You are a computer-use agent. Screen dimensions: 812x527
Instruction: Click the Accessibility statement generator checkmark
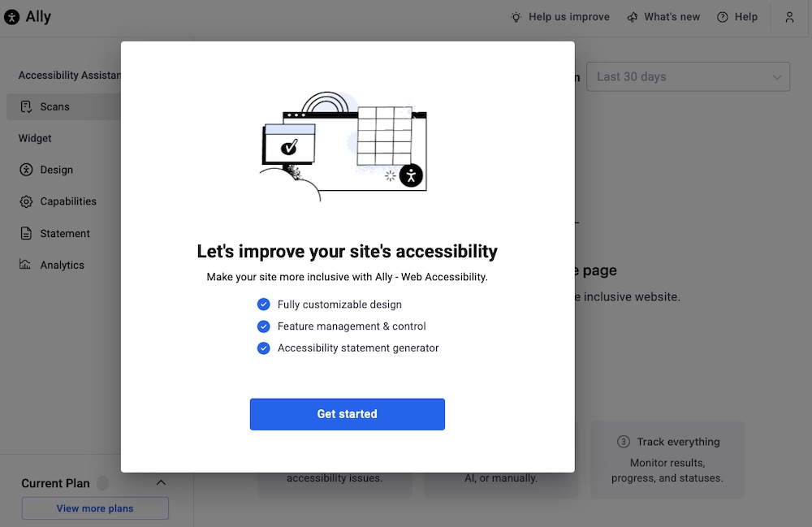(263, 348)
